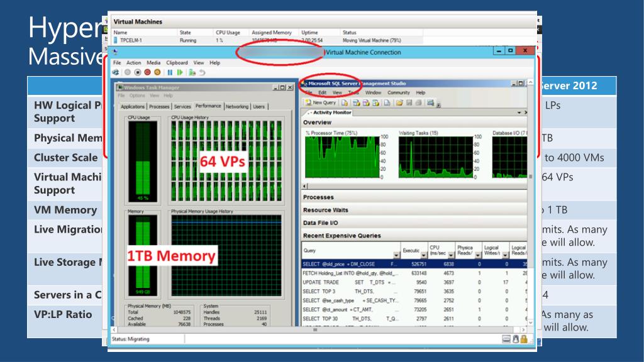Open the Window menu in SSMS

click(374, 93)
